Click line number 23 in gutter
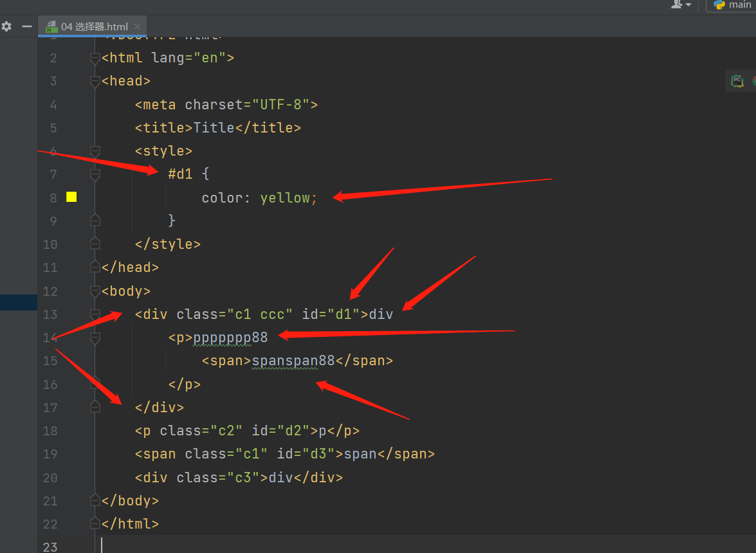The height and width of the screenshot is (553, 756). click(50, 547)
